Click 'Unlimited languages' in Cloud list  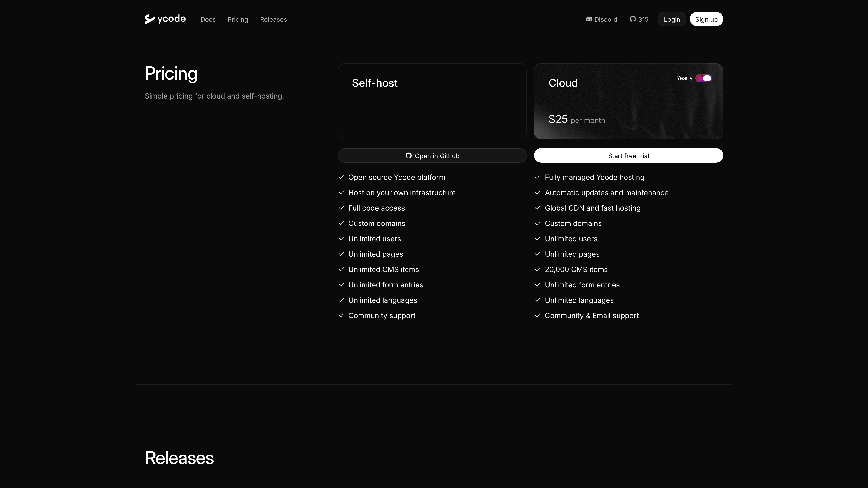(579, 300)
